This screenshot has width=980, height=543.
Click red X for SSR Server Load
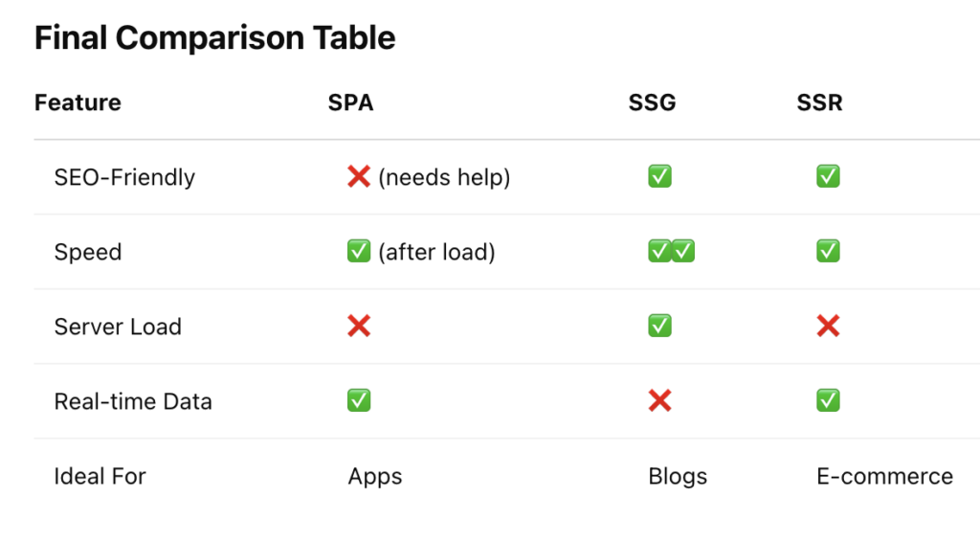828,327
